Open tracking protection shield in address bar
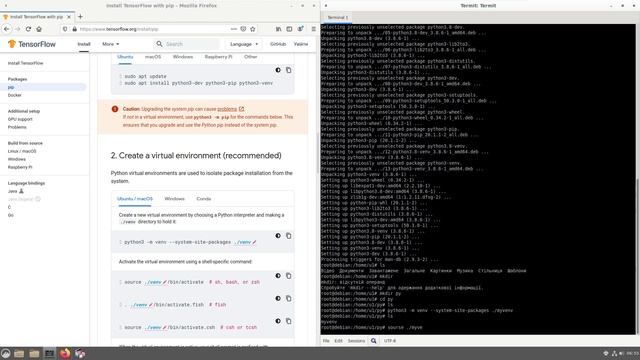 tap(65, 29)
